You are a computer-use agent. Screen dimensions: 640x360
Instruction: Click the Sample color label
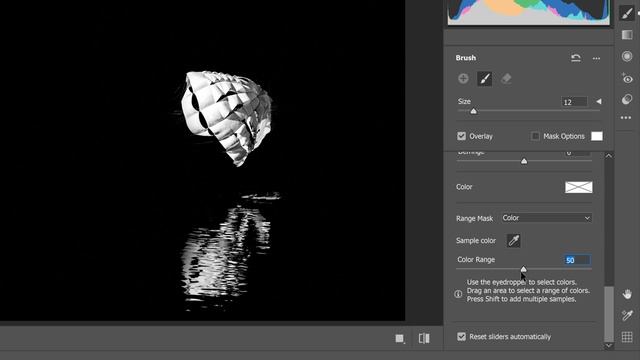point(476,241)
